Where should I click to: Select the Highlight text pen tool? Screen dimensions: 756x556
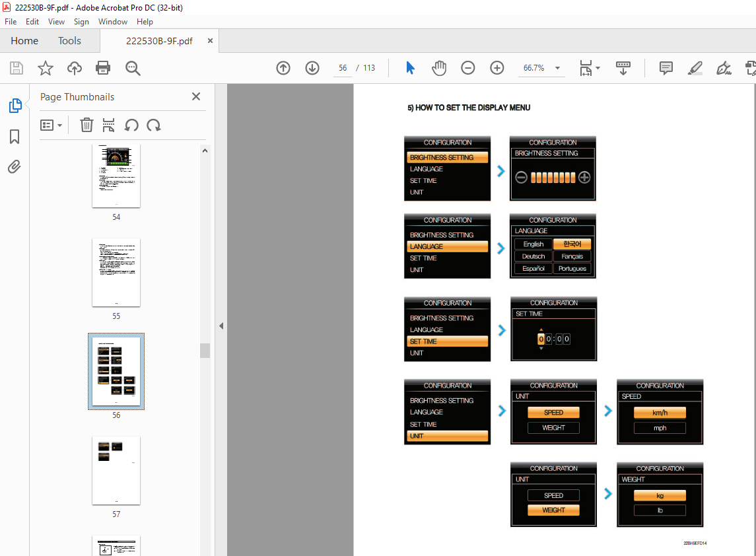[x=695, y=68]
